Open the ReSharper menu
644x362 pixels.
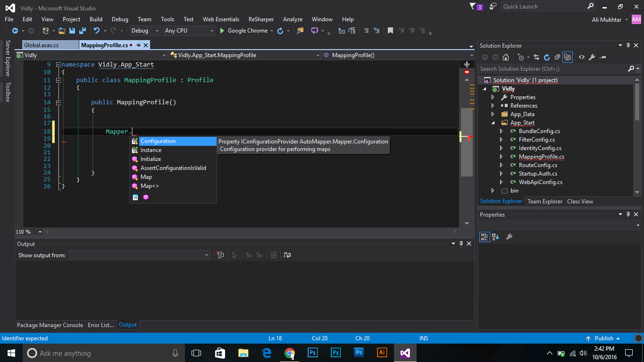click(x=261, y=19)
